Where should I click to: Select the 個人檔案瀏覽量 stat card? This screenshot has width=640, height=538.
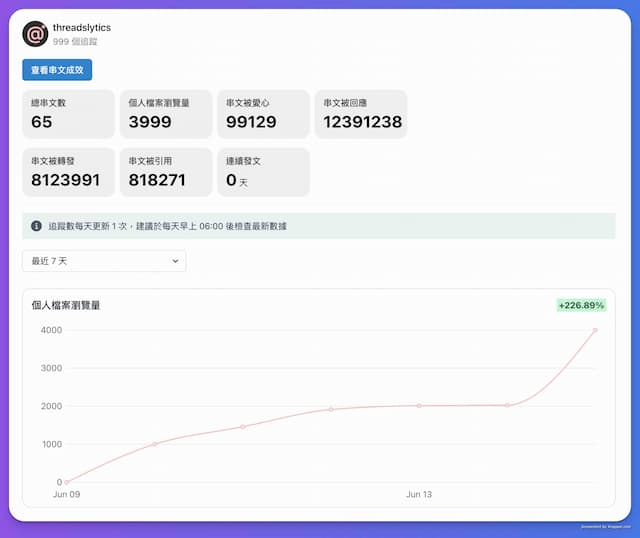[166, 114]
